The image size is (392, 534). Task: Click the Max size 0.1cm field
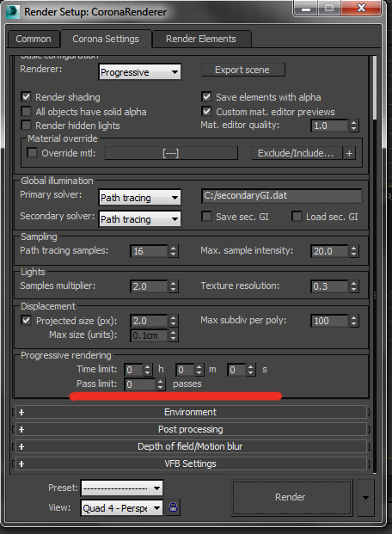tap(150, 335)
